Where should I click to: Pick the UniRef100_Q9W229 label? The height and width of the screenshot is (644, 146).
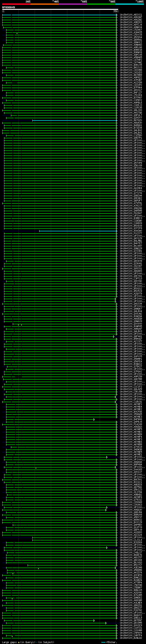(x=131, y=249)
